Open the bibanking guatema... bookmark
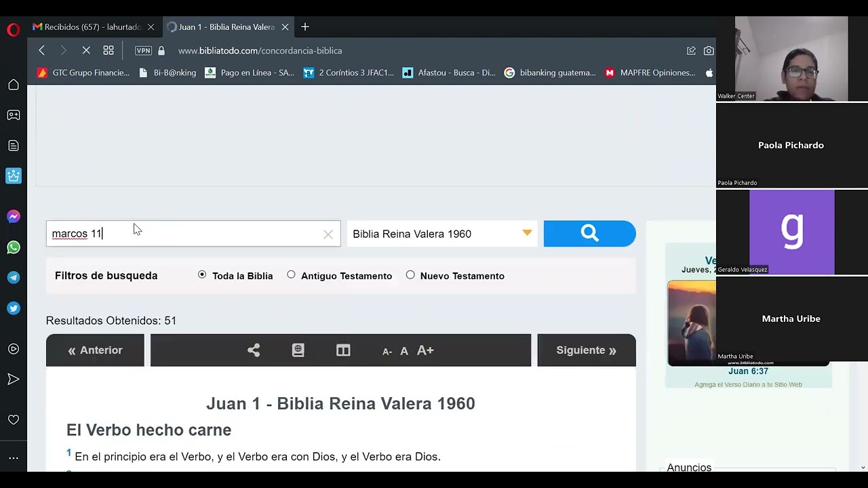This screenshot has height=488, width=868. click(550, 73)
